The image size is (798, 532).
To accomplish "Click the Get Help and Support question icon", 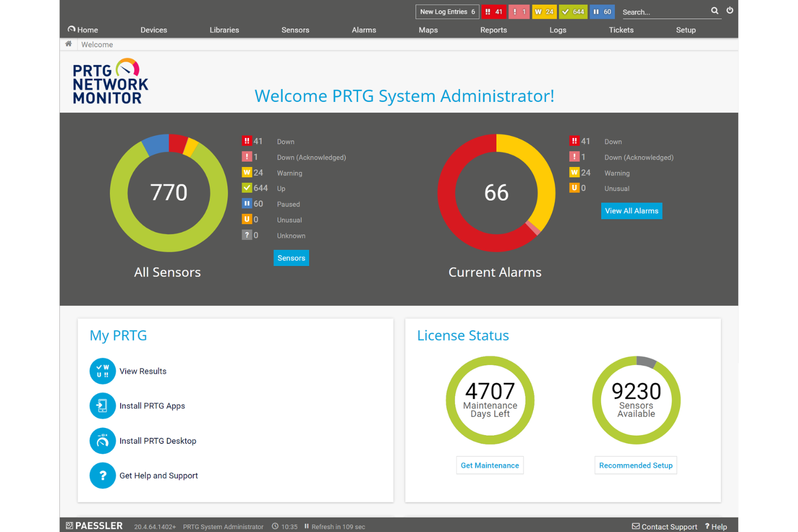I will [x=102, y=475].
